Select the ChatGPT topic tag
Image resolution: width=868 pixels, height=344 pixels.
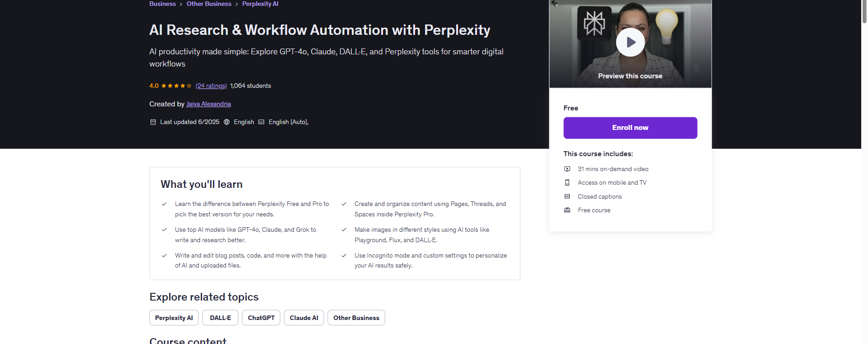[261, 317]
